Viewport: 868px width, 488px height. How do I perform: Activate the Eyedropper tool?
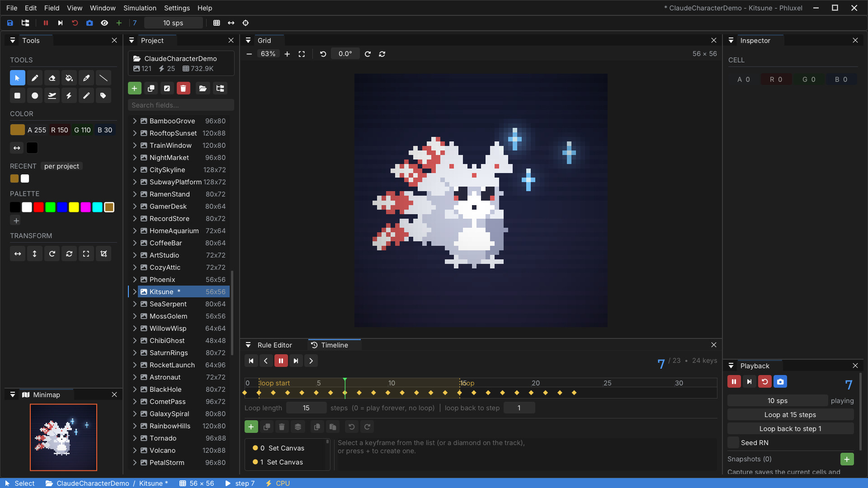coord(86,78)
